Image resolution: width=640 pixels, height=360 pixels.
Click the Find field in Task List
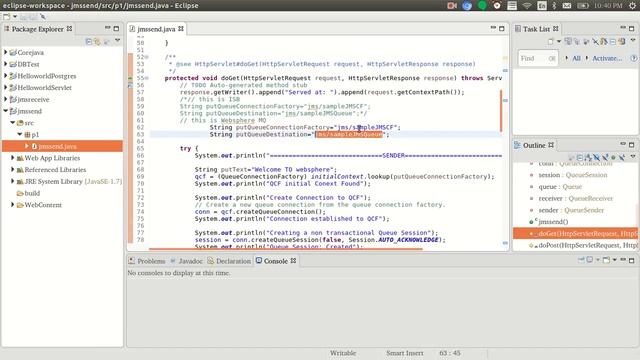click(x=538, y=58)
